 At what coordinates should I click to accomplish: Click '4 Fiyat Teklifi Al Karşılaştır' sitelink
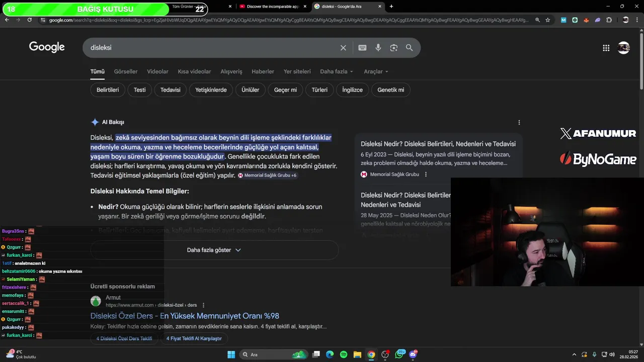pyautogui.click(x=194, y=338)
